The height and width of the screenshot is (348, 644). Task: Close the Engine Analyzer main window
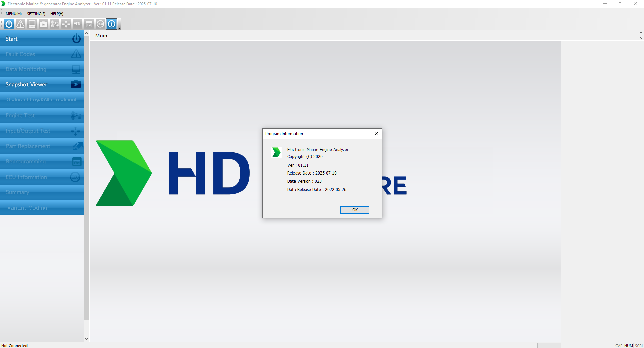636,4
